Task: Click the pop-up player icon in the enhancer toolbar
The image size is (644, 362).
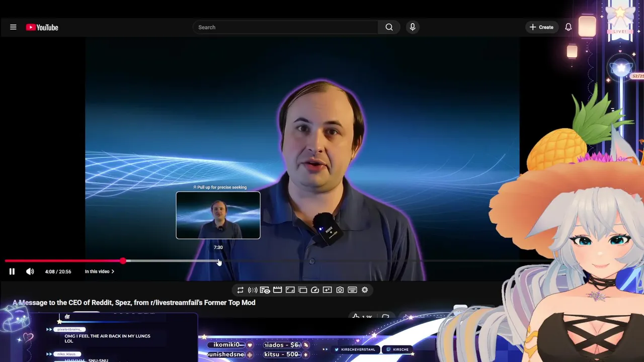Action: click(x=302, y=290)
